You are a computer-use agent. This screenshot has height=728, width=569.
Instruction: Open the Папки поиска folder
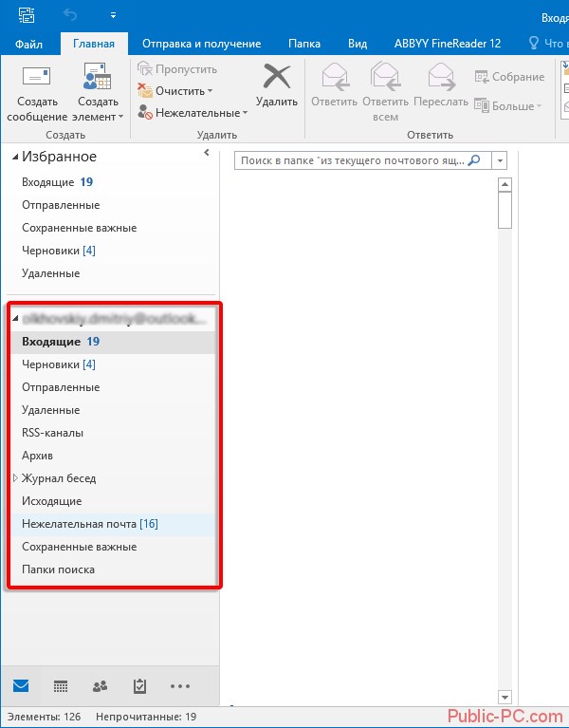(112, 569)
